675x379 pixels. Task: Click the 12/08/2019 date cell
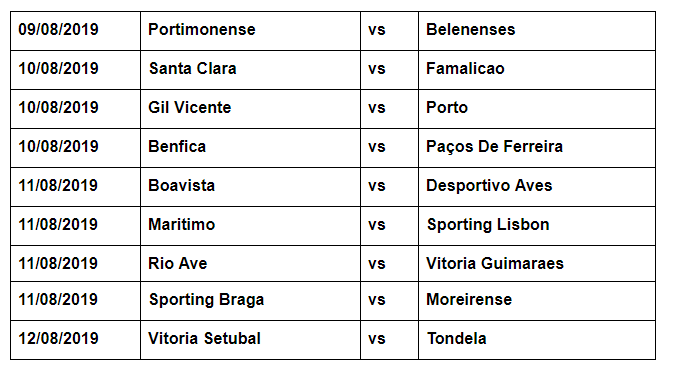(76, 340)
